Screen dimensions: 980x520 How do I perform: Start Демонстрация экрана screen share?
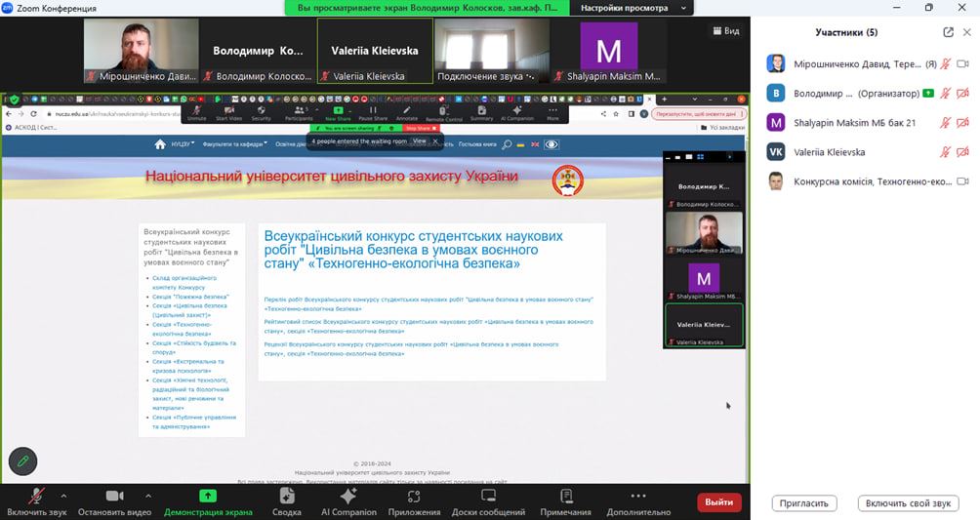click(x=207, y=501)
